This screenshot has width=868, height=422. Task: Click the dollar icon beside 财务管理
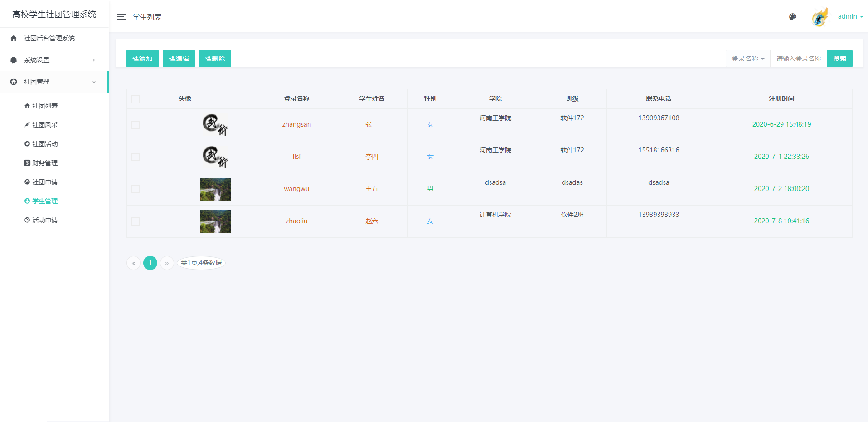27,163
